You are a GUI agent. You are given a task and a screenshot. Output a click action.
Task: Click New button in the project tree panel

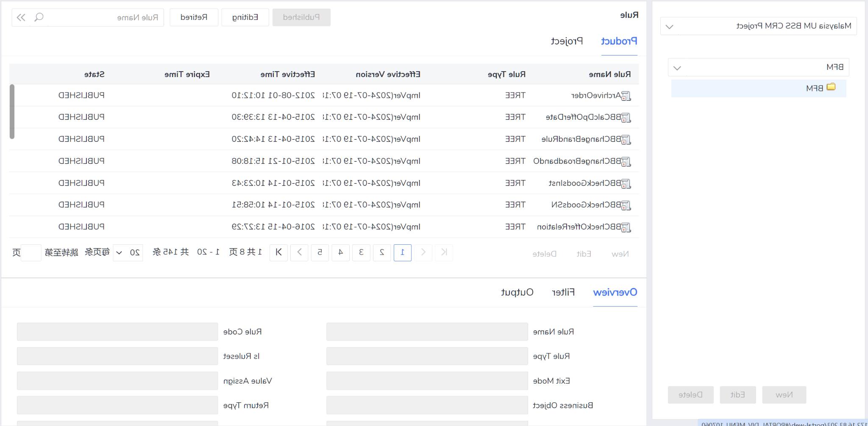[784, 395]
